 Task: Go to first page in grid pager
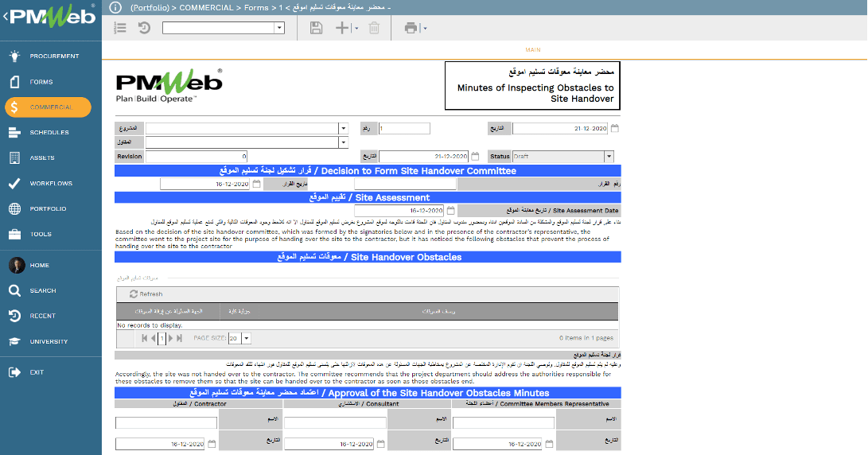pyautogui.click(x=145, y=338)
